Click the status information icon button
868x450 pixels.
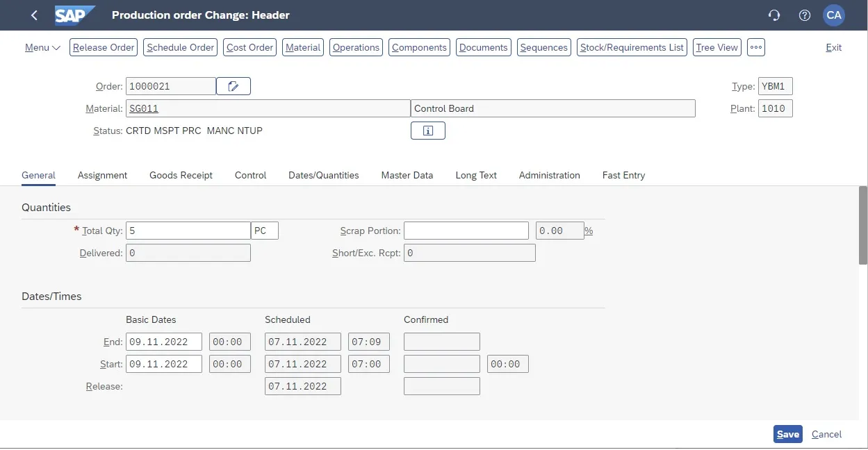click(x=428, y=131)
